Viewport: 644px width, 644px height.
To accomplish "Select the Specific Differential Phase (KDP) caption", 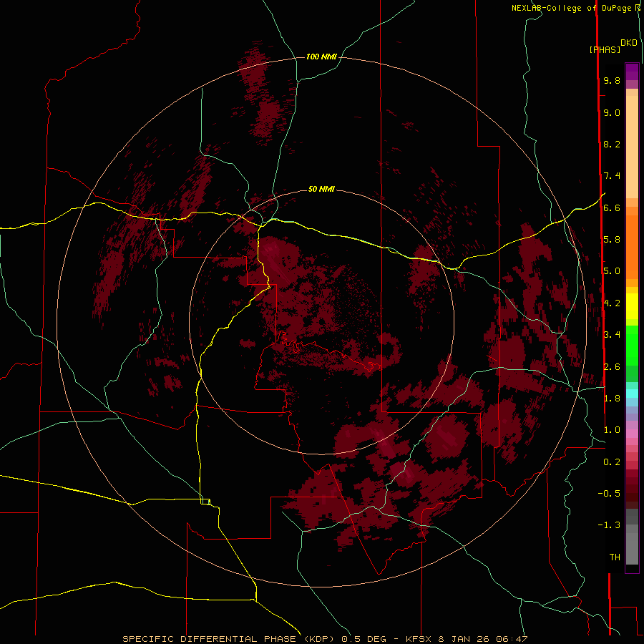I will [x=230, y=639].
